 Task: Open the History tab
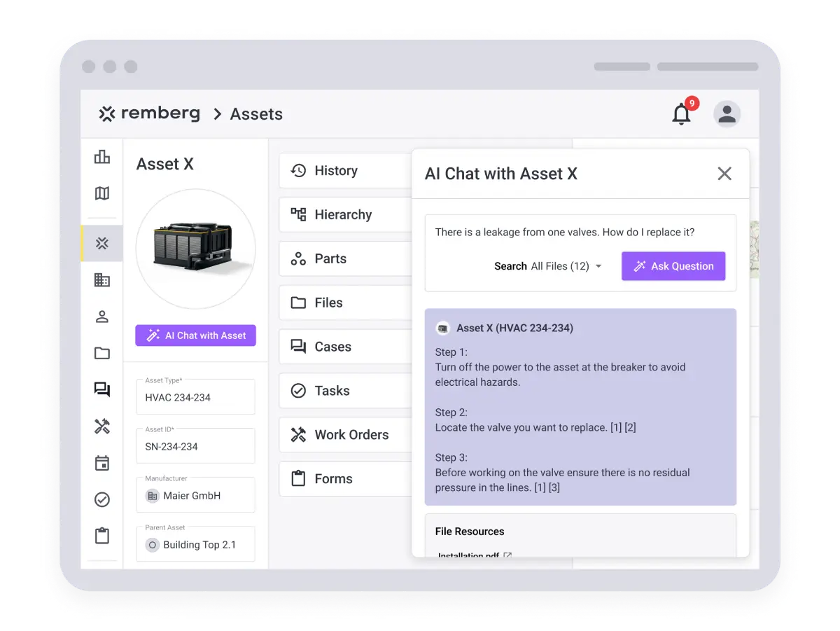[346, 171]
